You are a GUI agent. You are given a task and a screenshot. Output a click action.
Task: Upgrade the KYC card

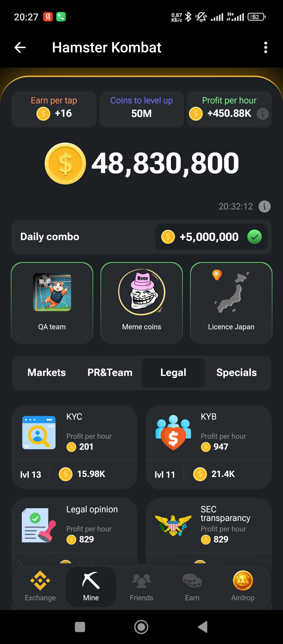74,447
